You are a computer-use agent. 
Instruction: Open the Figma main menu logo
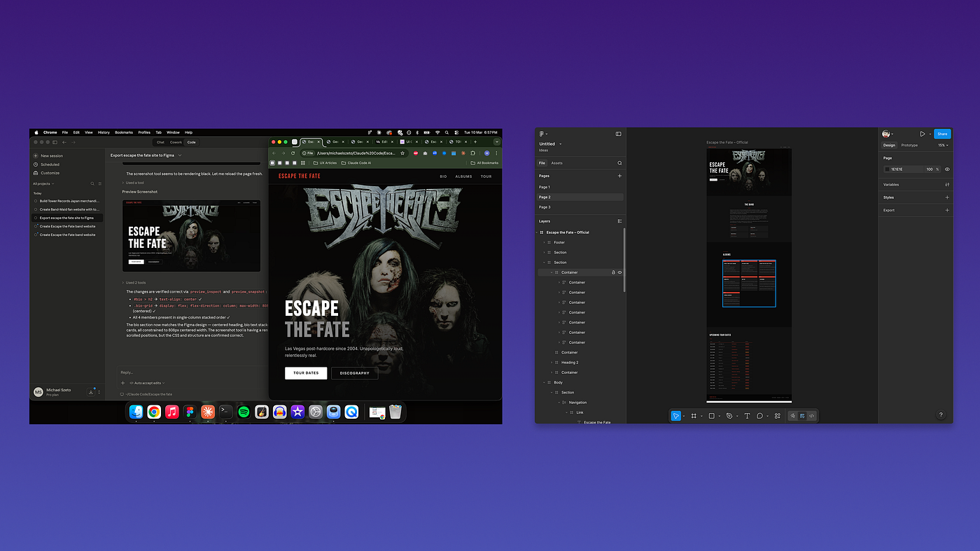point(541,134)
